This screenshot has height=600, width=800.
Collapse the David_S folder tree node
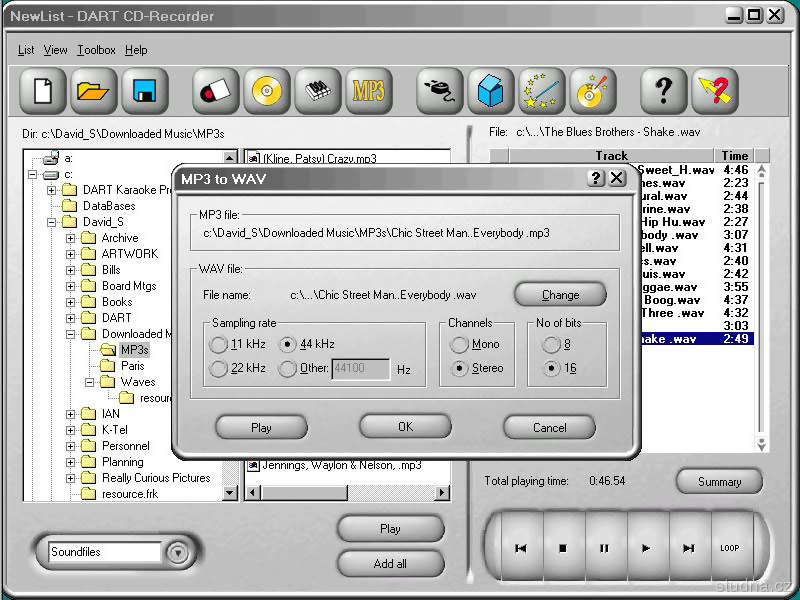52,222
